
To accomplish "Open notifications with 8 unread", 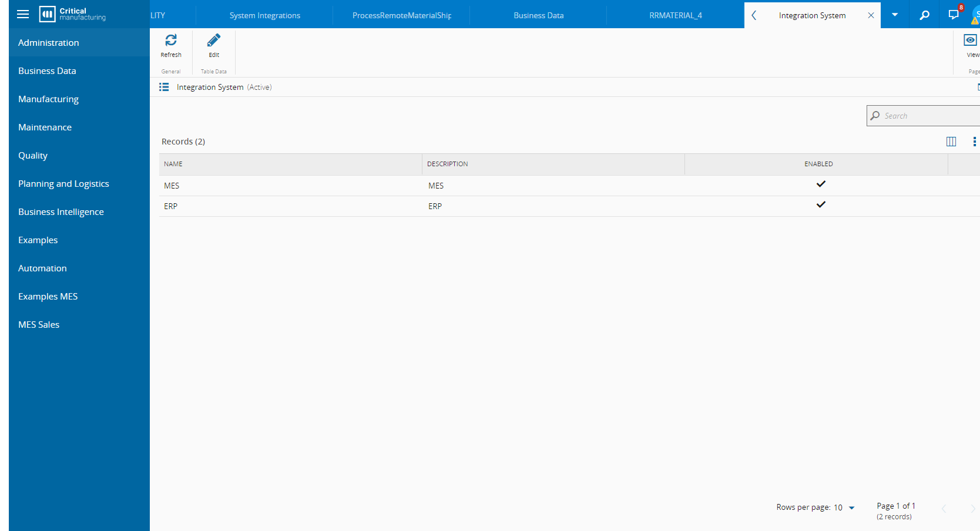I will (x=954, y=14).
